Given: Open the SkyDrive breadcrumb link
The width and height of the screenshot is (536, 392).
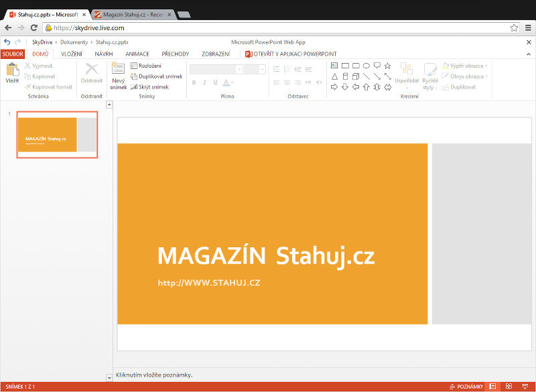Looking at the screenshot, I should coord(42,42).
